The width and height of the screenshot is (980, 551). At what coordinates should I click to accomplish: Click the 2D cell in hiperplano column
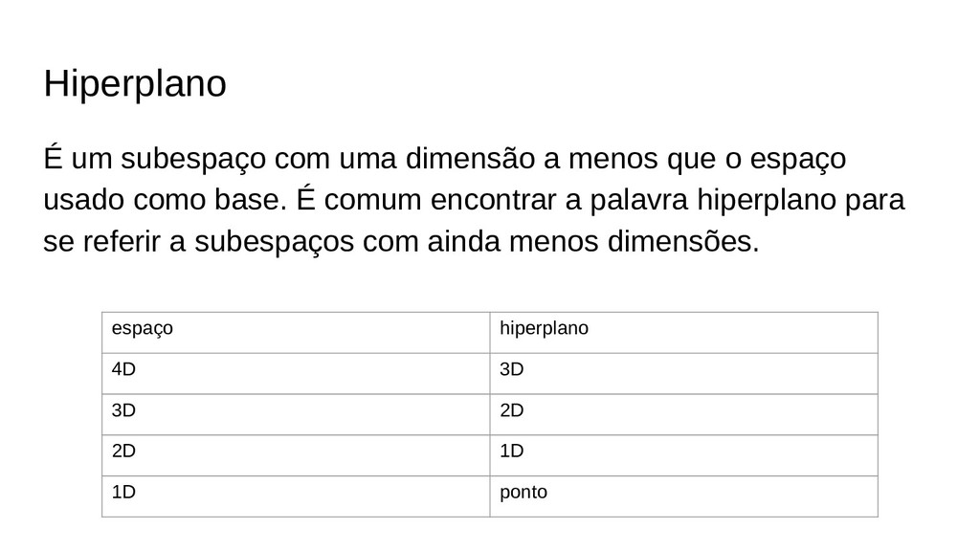point(683,414)
